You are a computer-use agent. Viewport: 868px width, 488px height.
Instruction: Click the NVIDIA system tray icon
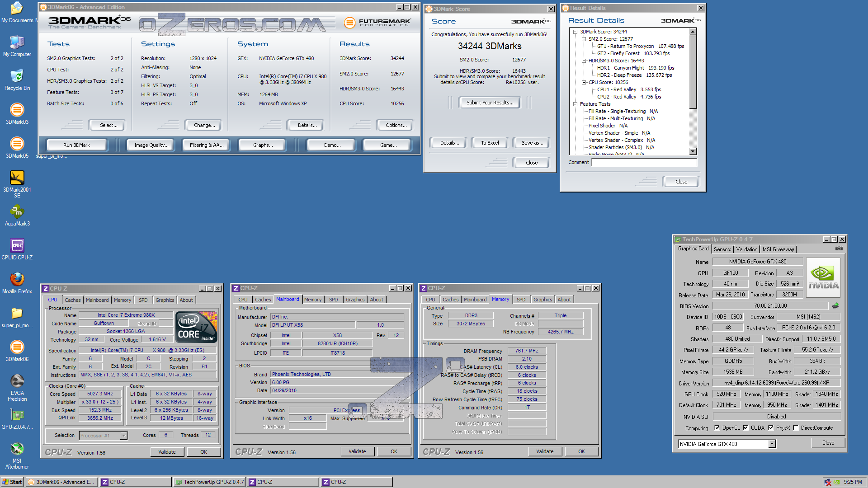click(836, 482)
